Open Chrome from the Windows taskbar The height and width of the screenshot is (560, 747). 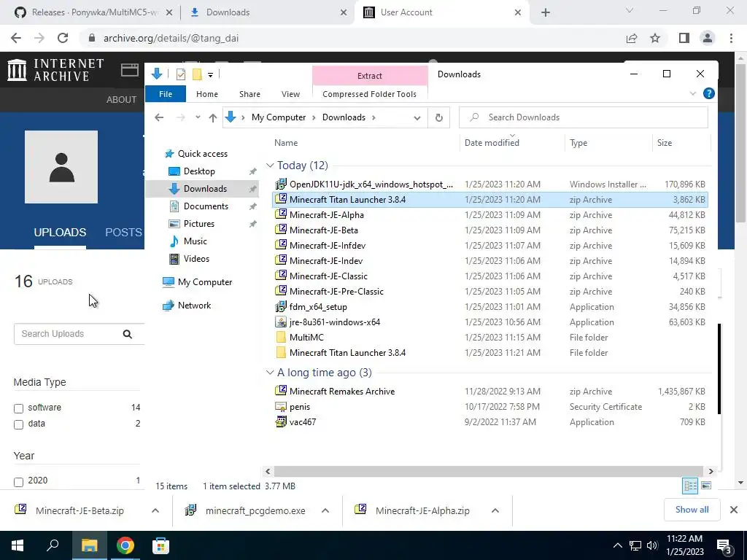tap(125, 545)
